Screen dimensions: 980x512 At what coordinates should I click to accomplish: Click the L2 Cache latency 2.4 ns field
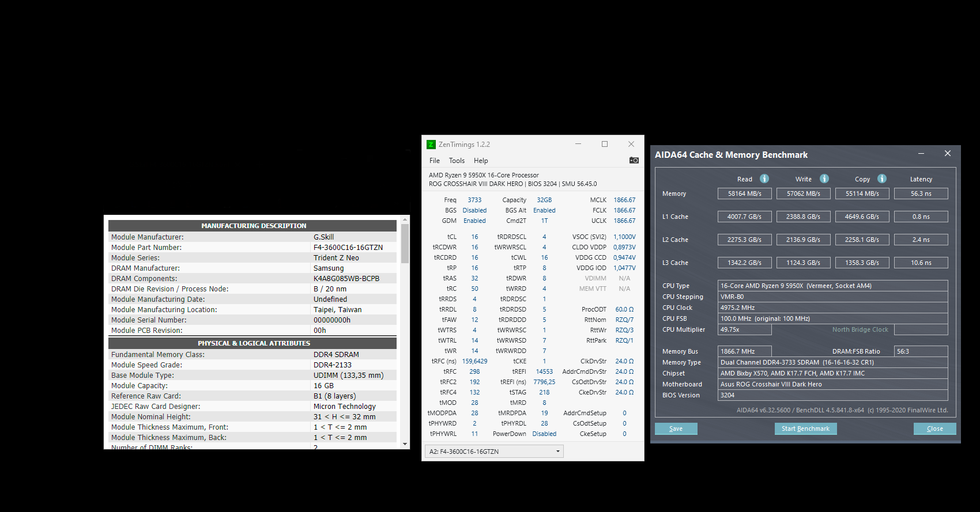921,240
